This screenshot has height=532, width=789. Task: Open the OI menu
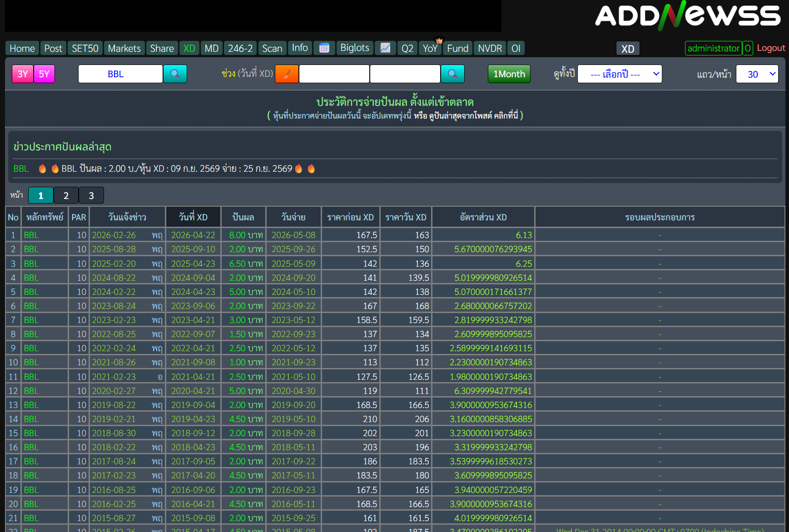click(516, 48)
